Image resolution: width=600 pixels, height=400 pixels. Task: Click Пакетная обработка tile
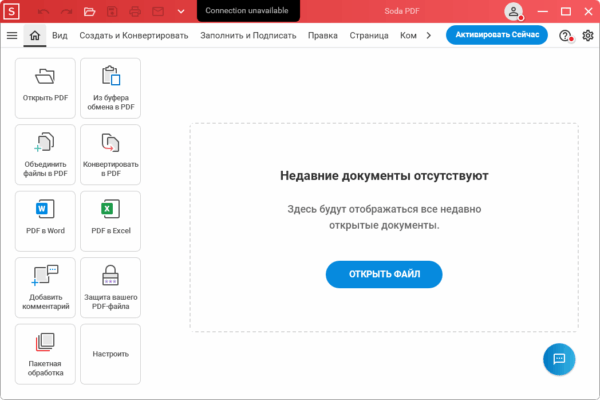click(x=45, y=354)
